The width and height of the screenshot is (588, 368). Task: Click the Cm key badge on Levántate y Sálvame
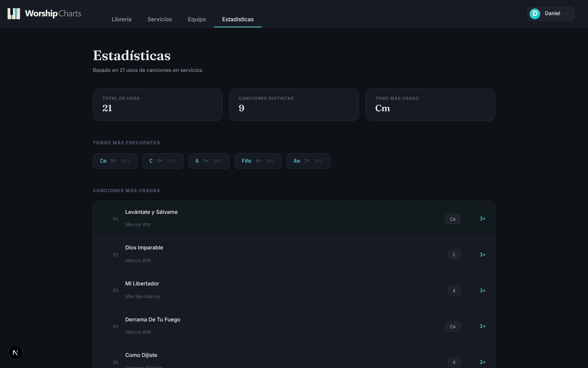(453, 219)
